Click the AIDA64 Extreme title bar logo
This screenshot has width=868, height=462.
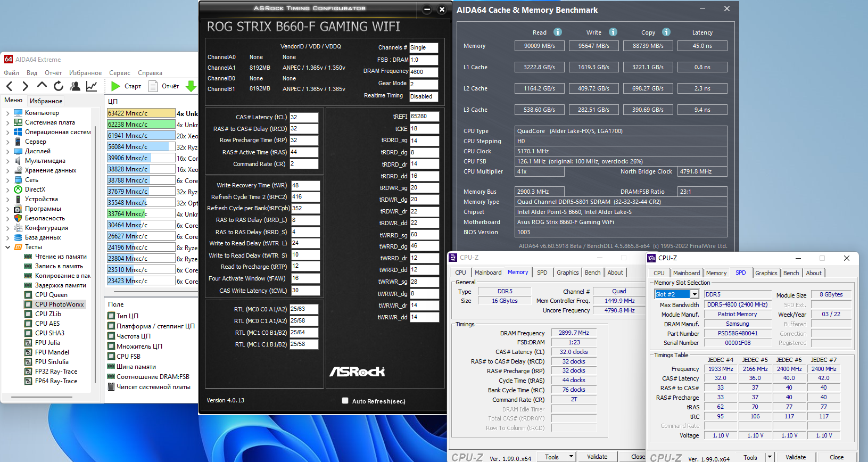[x=9, y=59]
